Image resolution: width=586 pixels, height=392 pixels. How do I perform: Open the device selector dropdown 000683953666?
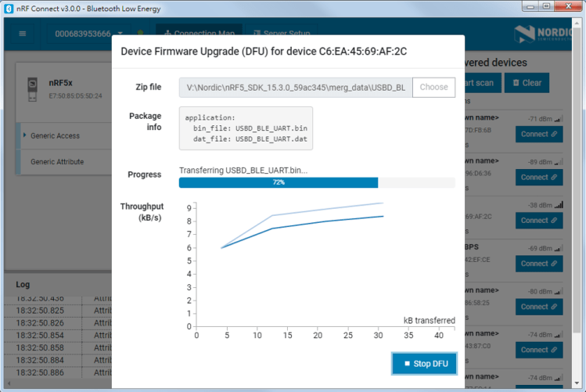point(86,34)
